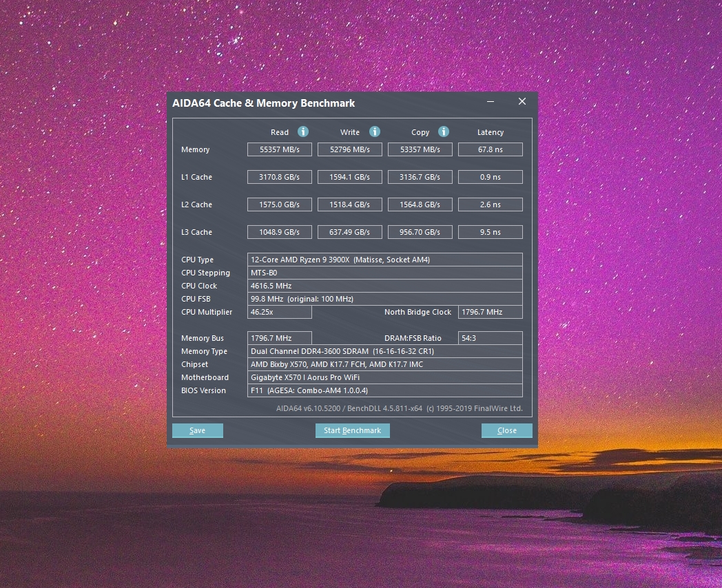Click BIOS Version F11 field
Viewport: 722px width, 588px height.
(x=385, y=390)
